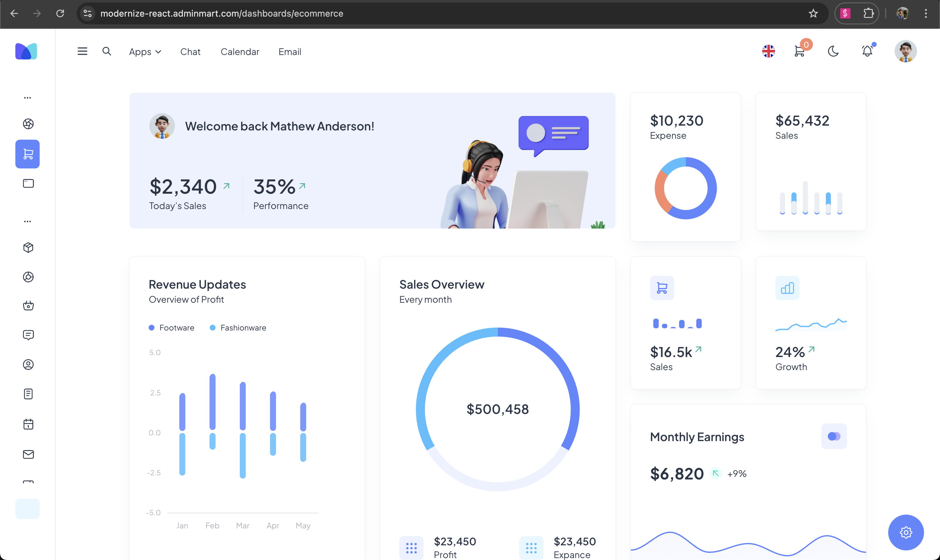The image size is (940, 560).
Task: Open the calendar icon in sidebar
Action: point(28,424)
